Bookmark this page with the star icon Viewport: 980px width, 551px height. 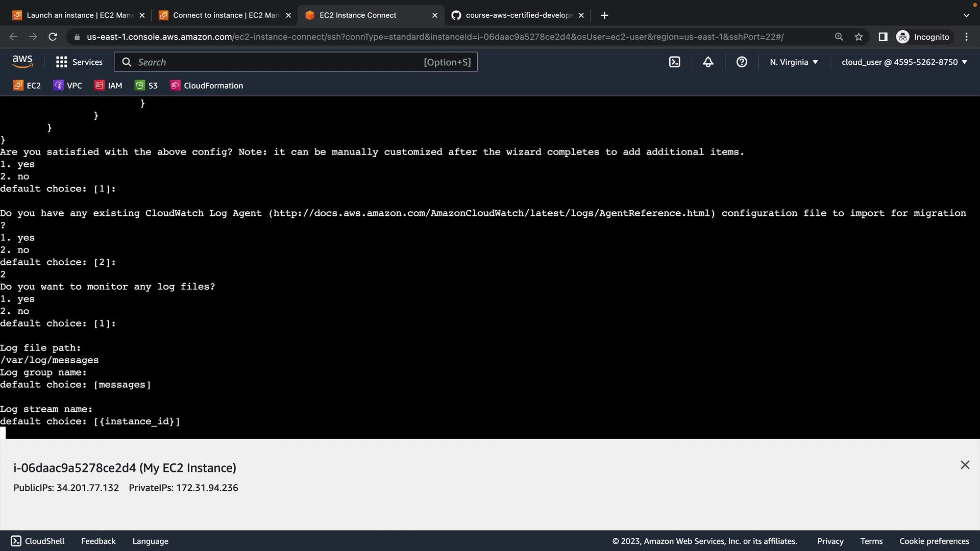859,37
